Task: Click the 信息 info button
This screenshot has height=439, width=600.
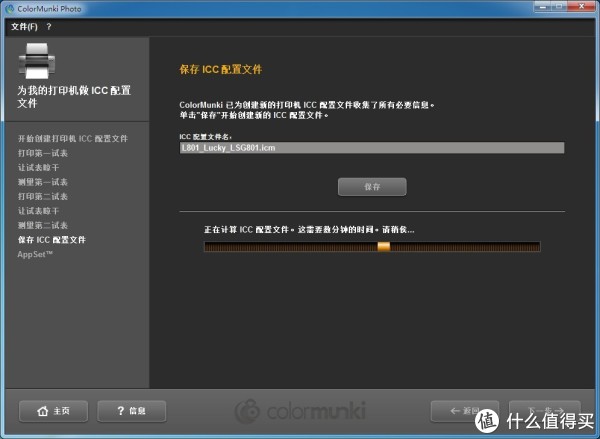Action: click(x=132, y=411)
